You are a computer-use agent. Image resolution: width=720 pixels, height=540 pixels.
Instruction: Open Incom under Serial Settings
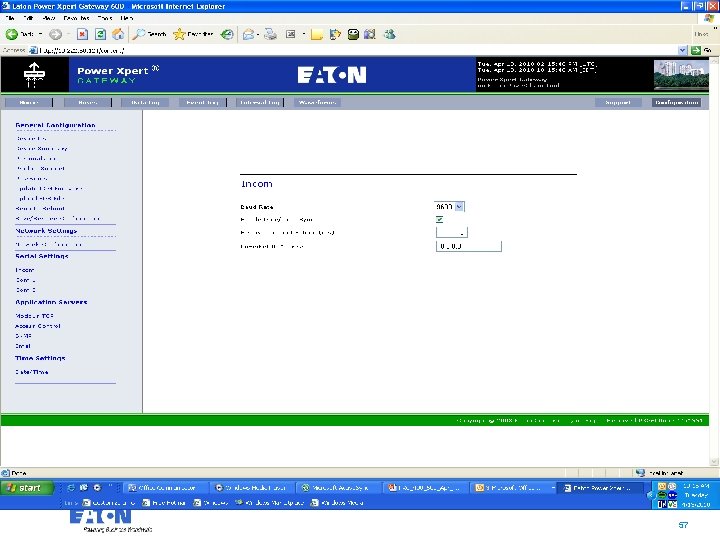click(25, 270)
